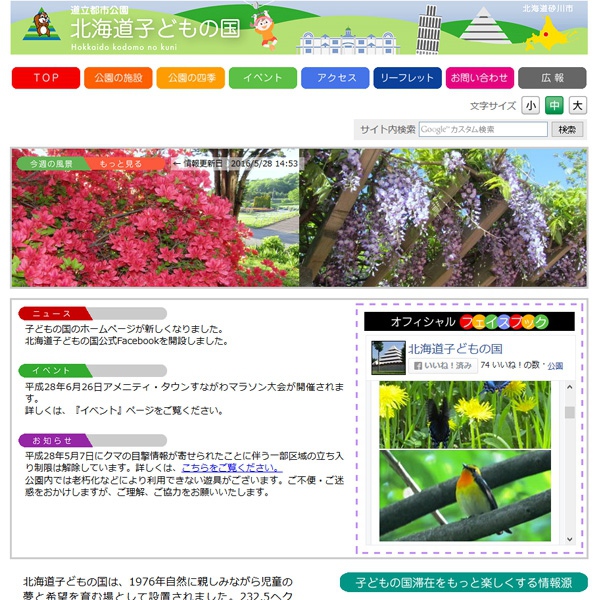Go to the アクセス page
Screen dimensions: 600x600
click(x=335, y=78)
